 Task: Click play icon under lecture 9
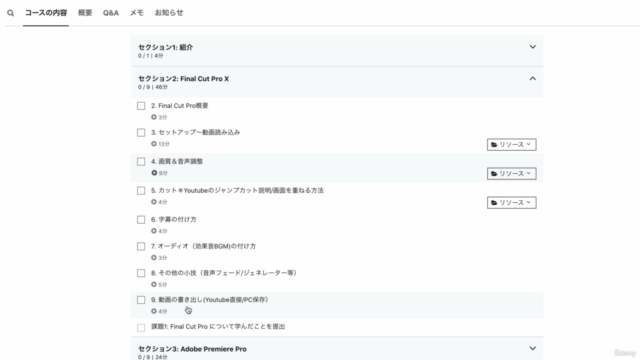click(154, 311)
